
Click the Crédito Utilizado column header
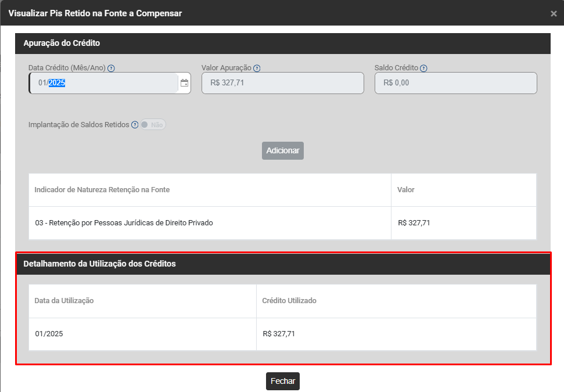coord(289,301)
